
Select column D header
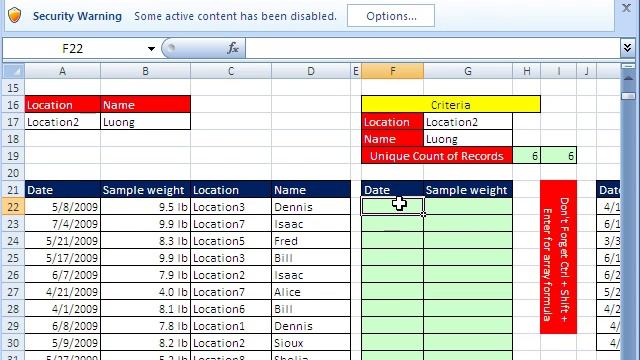[x=311, y=71]
